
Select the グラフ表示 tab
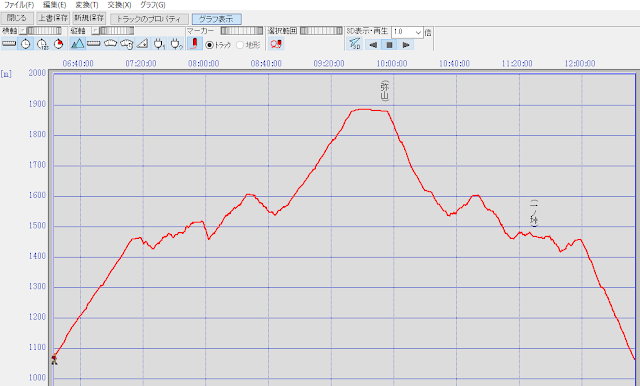point(216,19)
